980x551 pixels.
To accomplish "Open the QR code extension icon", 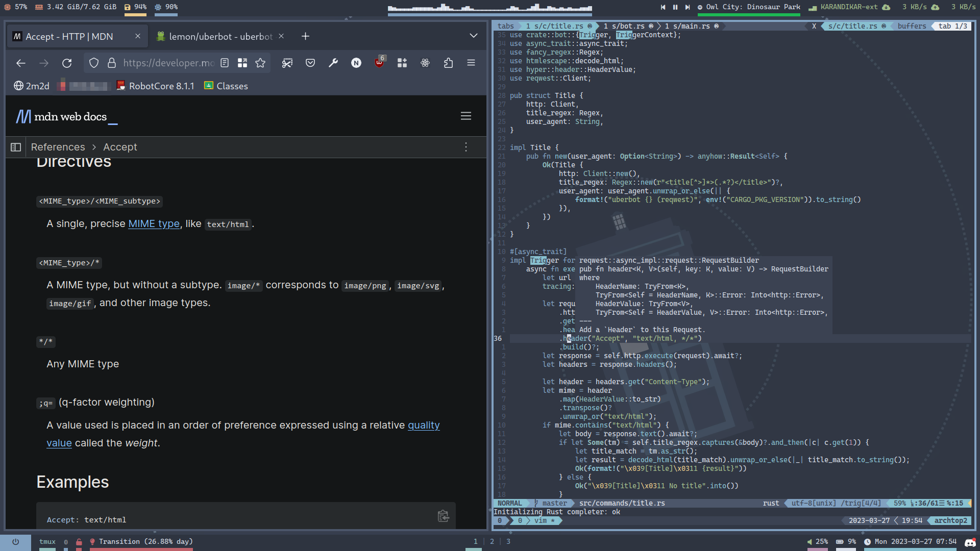I will coord(242,63).
